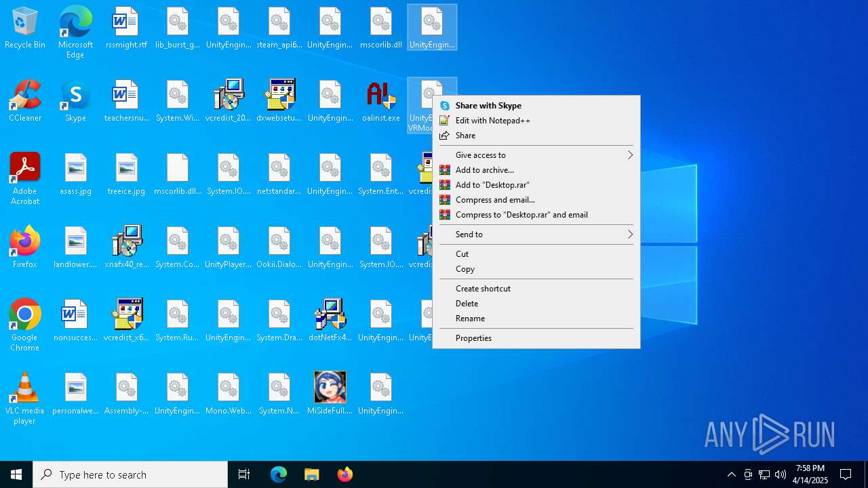Image resolution: width=868 pixels, height=488 pixels.
Task: Choose Add to archive...
Action: point(536,170)
